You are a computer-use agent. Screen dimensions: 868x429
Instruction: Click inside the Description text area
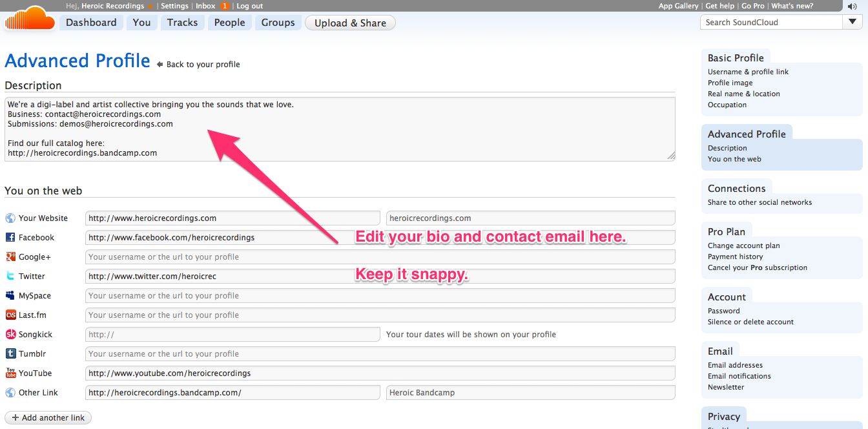[340, 129]
